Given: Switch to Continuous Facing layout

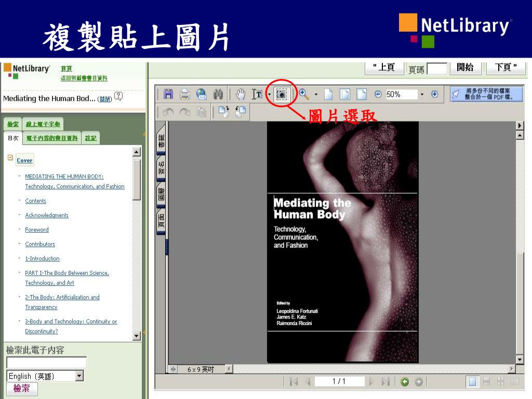Looking at the screenshot, I should [x=500, y=382].
